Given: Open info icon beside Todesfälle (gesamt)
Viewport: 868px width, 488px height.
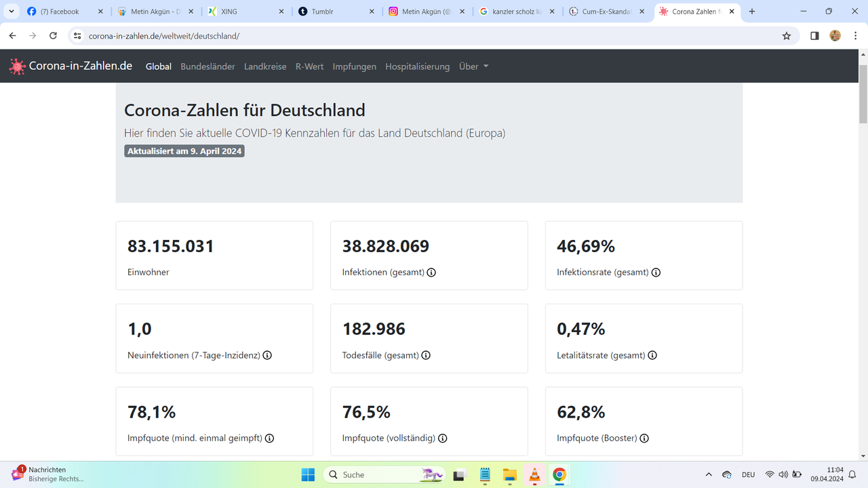Looking at the screenshot, I should 426,355.
